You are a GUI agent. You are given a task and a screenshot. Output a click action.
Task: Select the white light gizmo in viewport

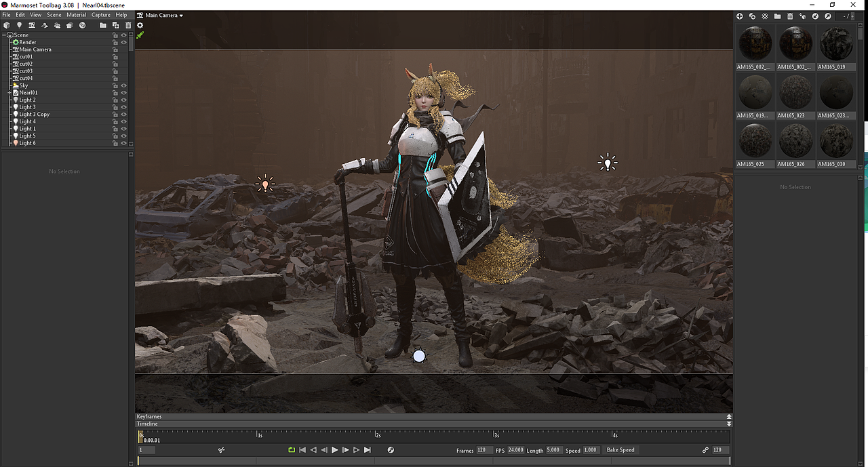pyautogui.click(x=608, y=162)
